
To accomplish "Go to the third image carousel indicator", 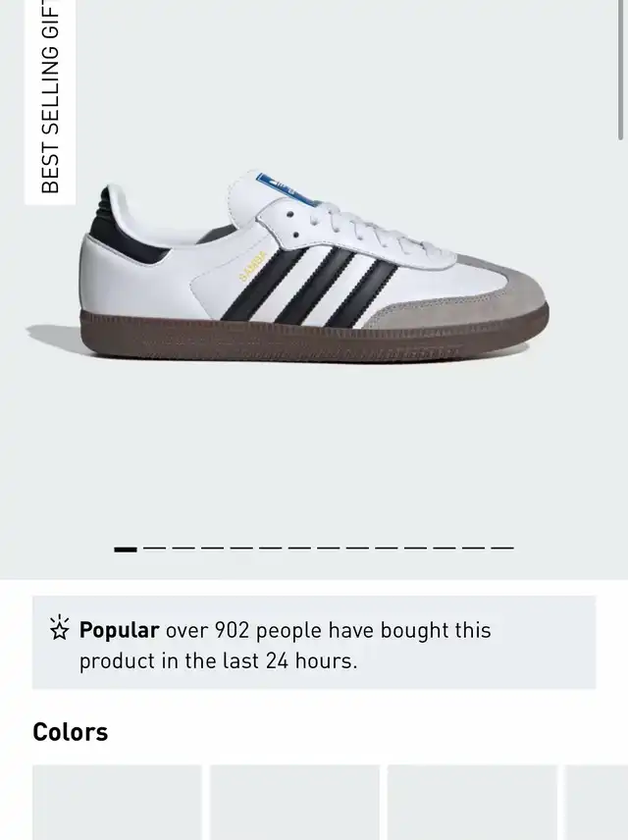I will [183, 549].
